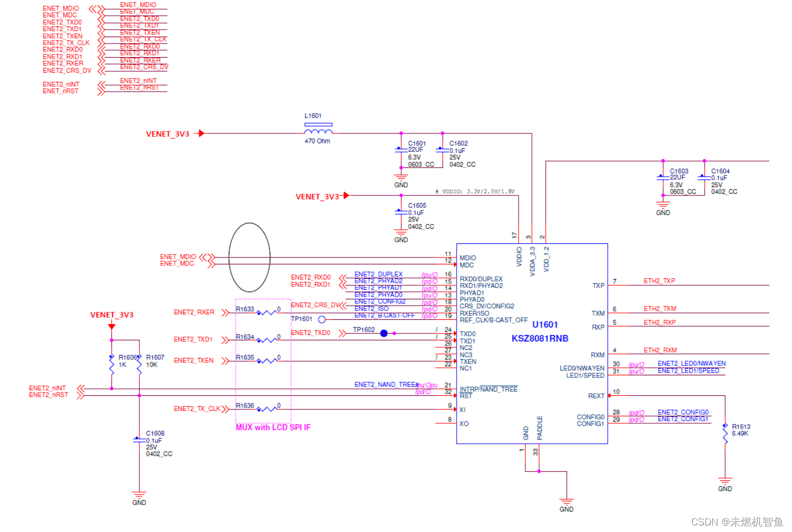Select the R1613 designator label
The image size is (792, 532).
pyautogui.click(x=741, y=427)
